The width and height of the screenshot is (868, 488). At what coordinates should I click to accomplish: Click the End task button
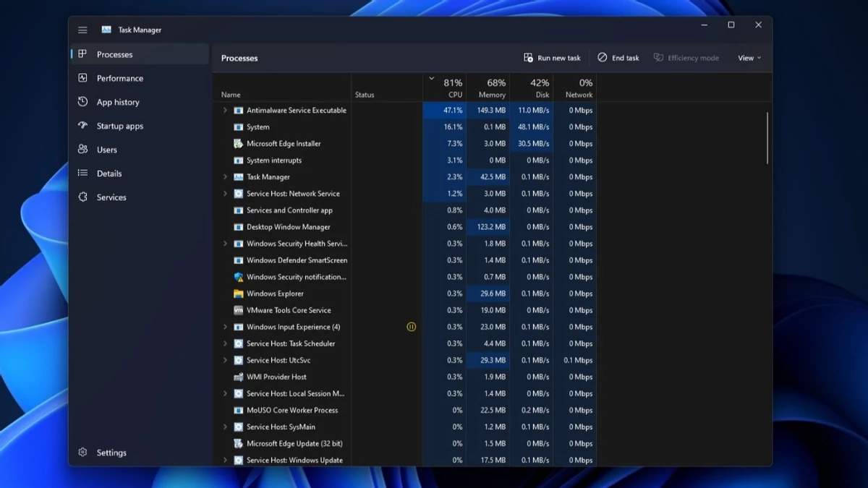click(x=618, y=58)
